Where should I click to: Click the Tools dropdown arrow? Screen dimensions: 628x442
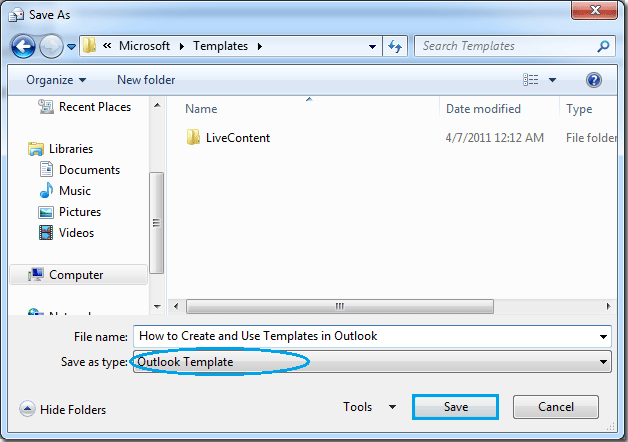392,407
